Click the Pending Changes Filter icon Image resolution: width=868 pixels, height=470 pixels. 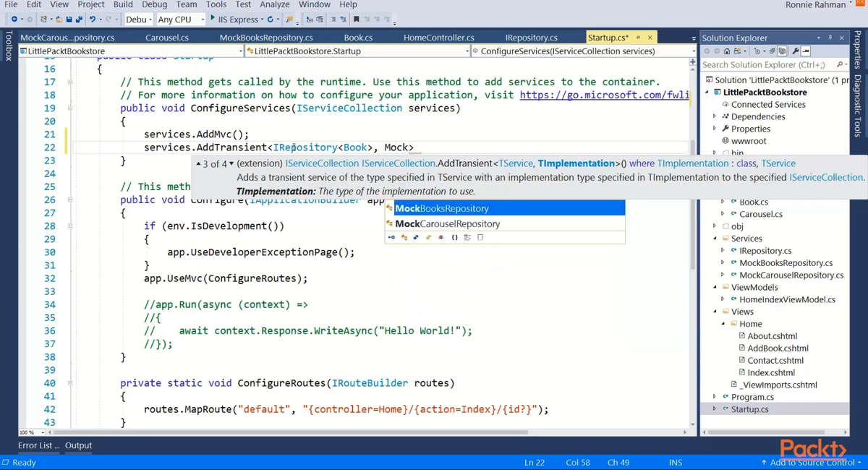tap(757, 51)
